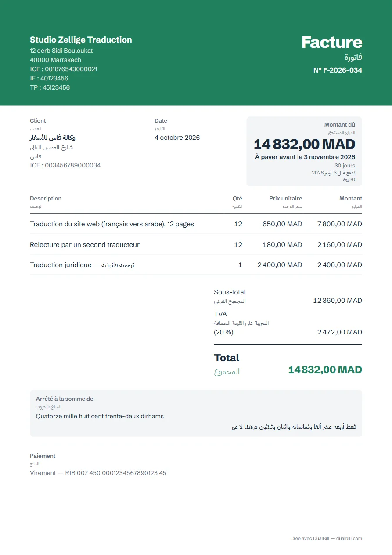Click the "Client" section label

pyautogui.click(x=38, y=121)
